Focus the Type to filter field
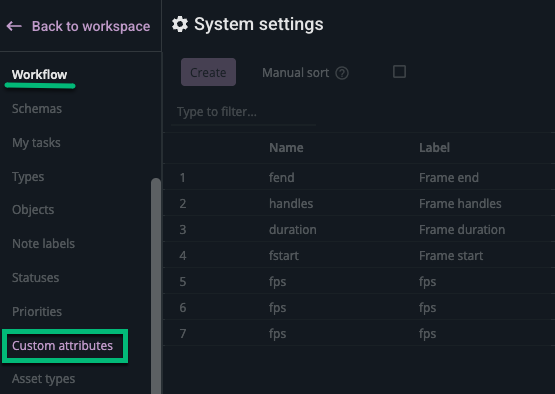This screenshot has height=394, width=555. [244, 112]
